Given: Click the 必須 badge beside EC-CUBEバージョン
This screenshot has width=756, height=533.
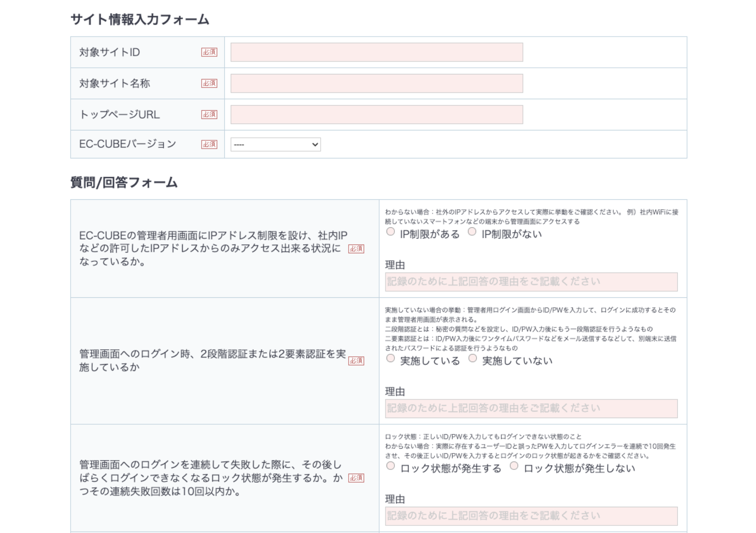Looking at the screenshot, I should (x=209, y=144).
